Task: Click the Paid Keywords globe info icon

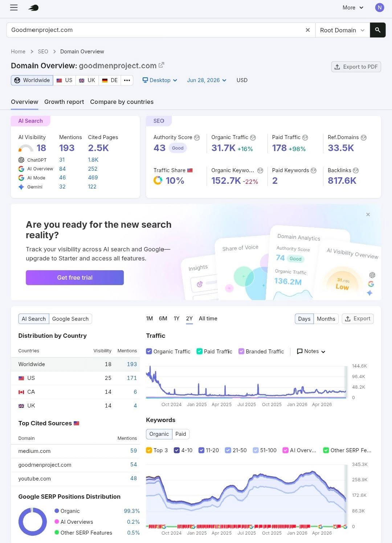Action: point(314,171)
